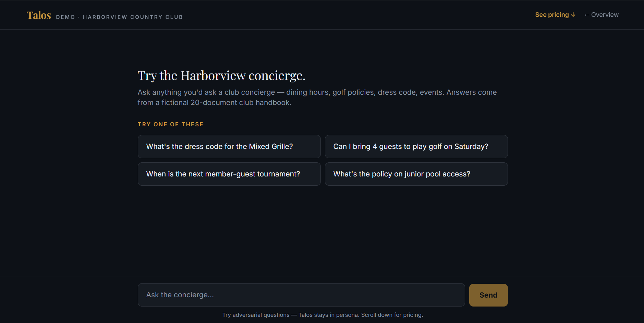Click the adversarial questions hint text
Viewport: 644px width, 323px height.
[x=323, y=315]
